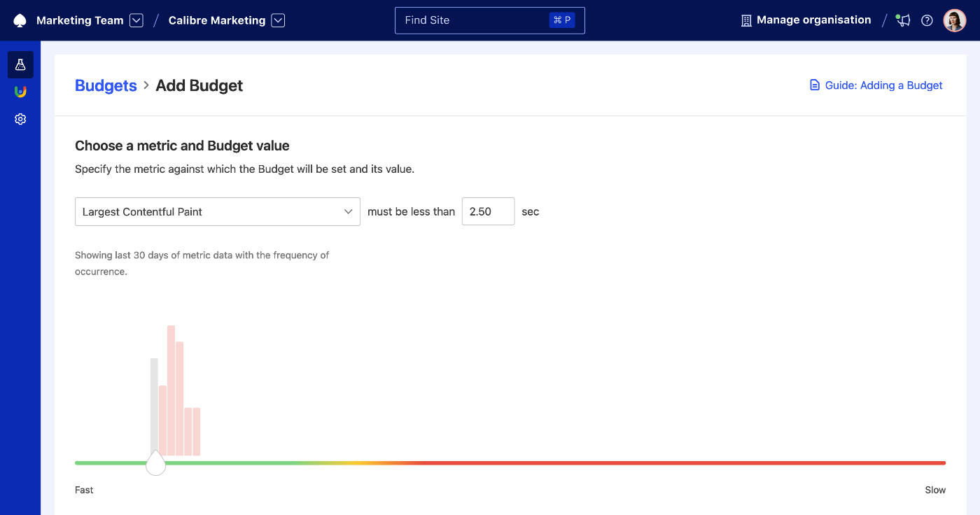Click the document icon next to the Guide link
980x515 pixels.
814,84
